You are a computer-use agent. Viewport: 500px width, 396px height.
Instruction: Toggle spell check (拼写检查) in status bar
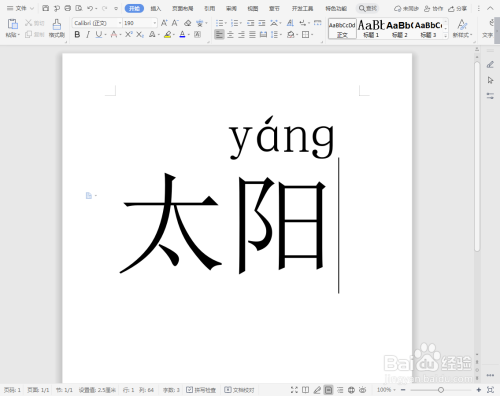(x=201, y=390)
